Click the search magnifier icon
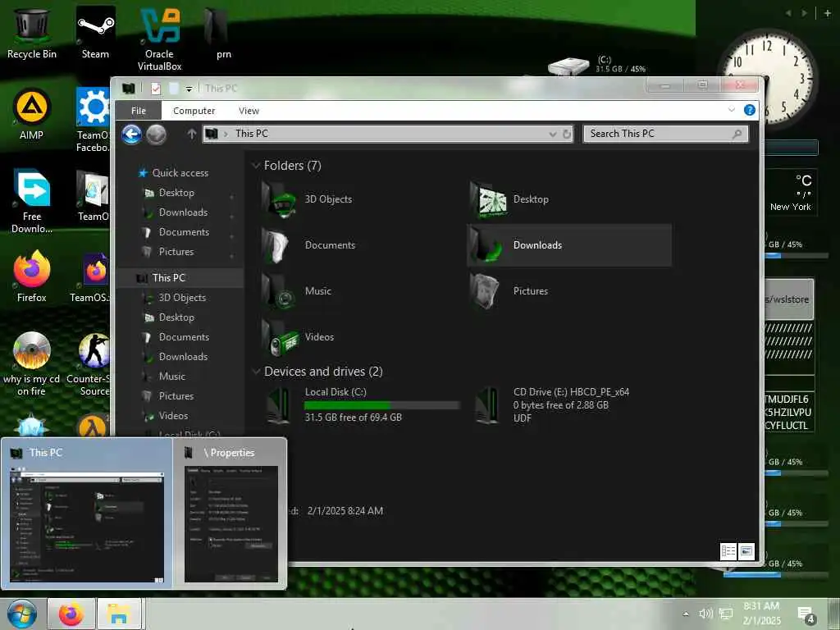Viewport: 840px width, 630px height. 737,134
